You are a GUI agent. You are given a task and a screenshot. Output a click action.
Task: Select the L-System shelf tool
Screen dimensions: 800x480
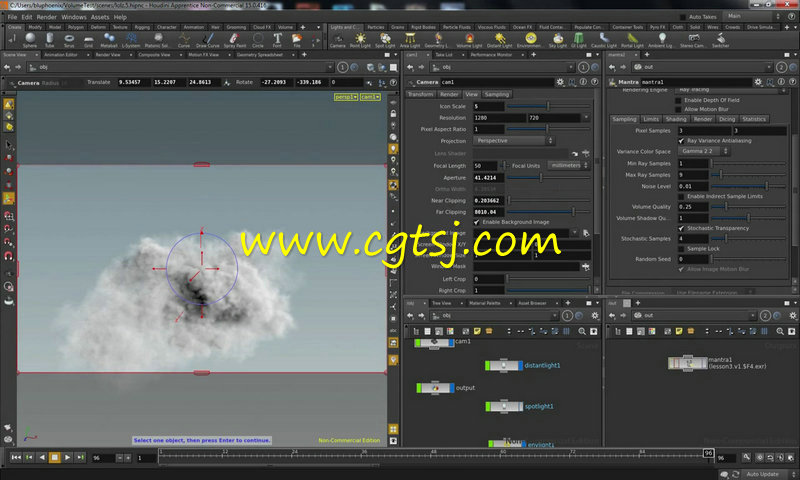(131, 40)
